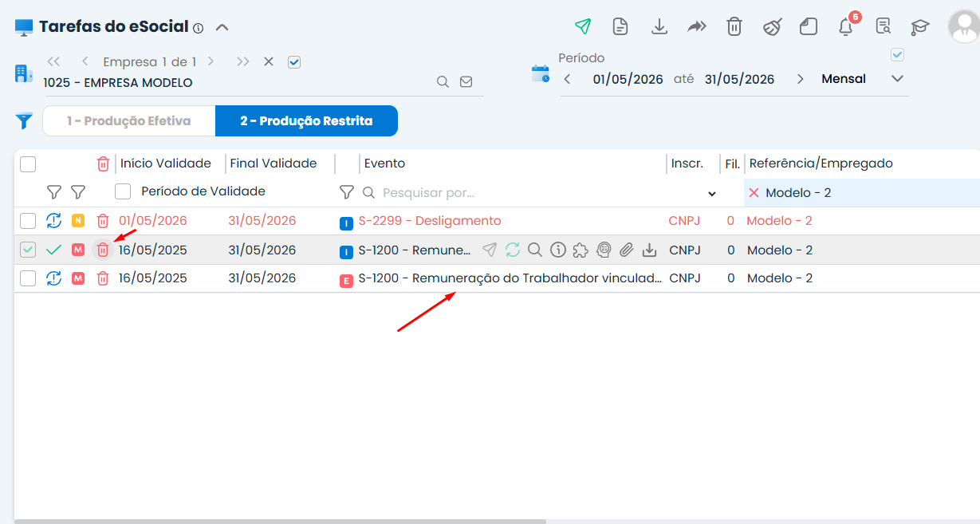
Task: Click the download icon in top toolbar
Action: 659,26
